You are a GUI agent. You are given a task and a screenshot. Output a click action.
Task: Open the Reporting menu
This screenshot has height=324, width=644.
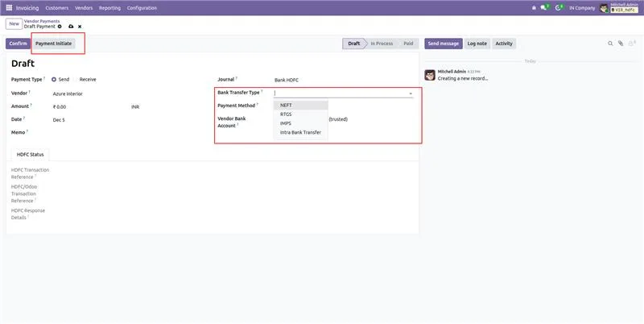click(x=109, y=8)
